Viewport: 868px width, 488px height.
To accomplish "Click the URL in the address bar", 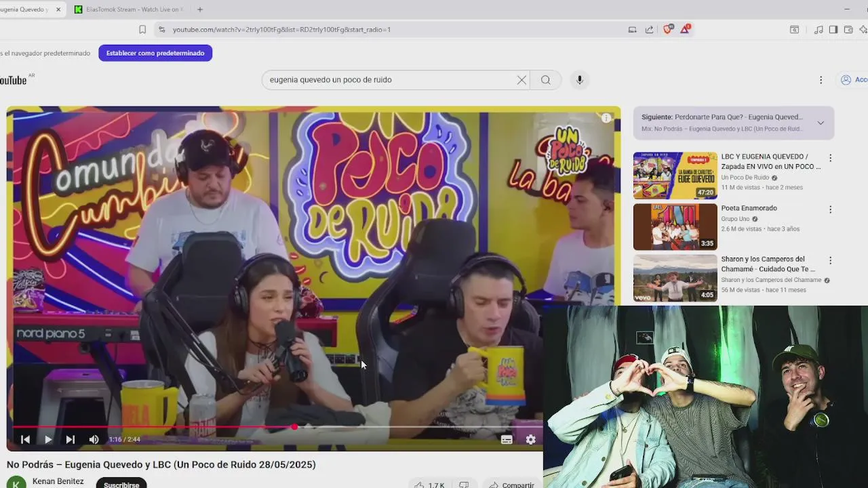I will (x=281, y=29).
